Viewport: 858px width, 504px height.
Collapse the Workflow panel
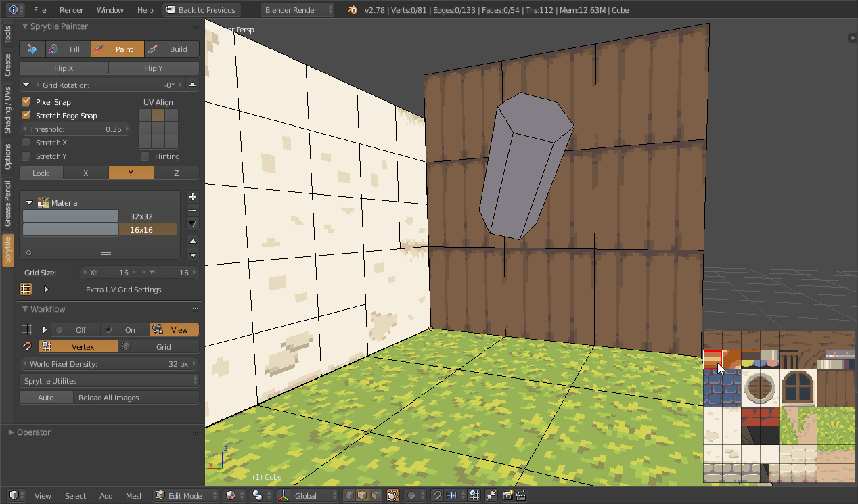tap(25, 309)
